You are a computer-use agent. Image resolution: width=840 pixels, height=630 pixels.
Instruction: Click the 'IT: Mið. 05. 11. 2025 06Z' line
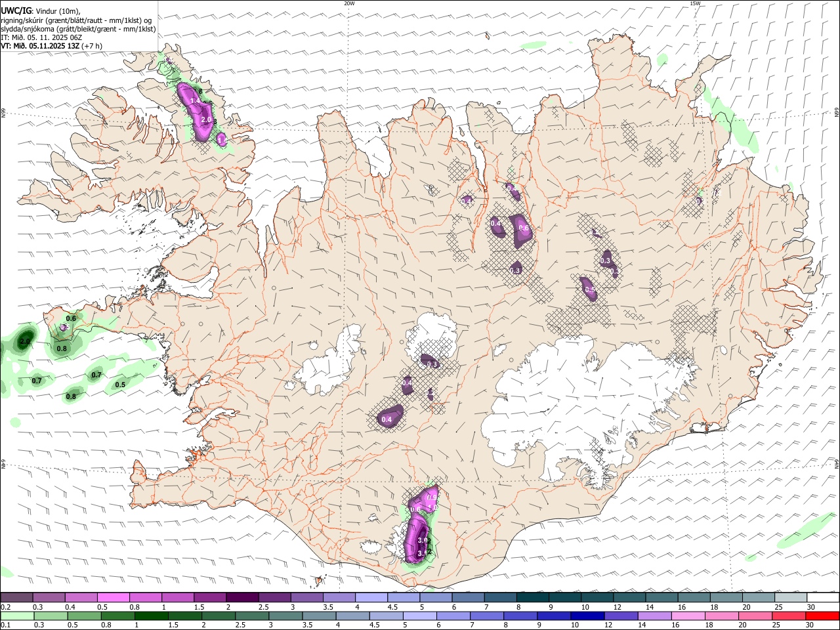coord(41,37)
